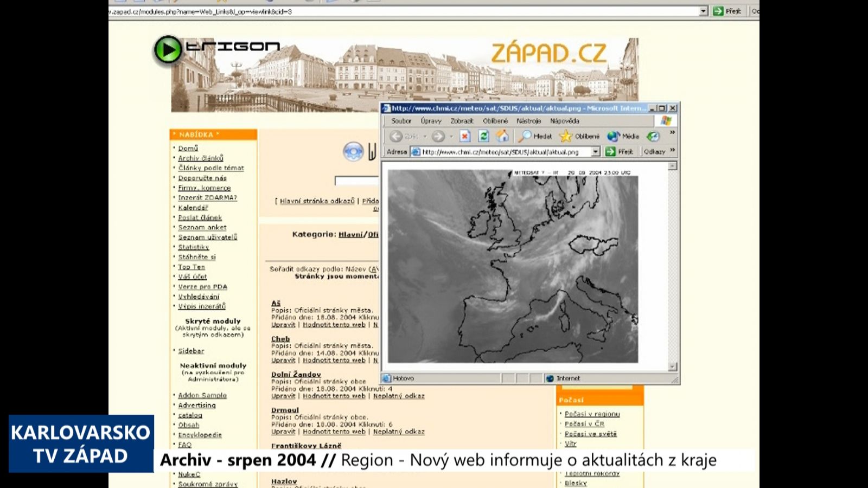Open the Média panel in toolbar

(623, 136)
